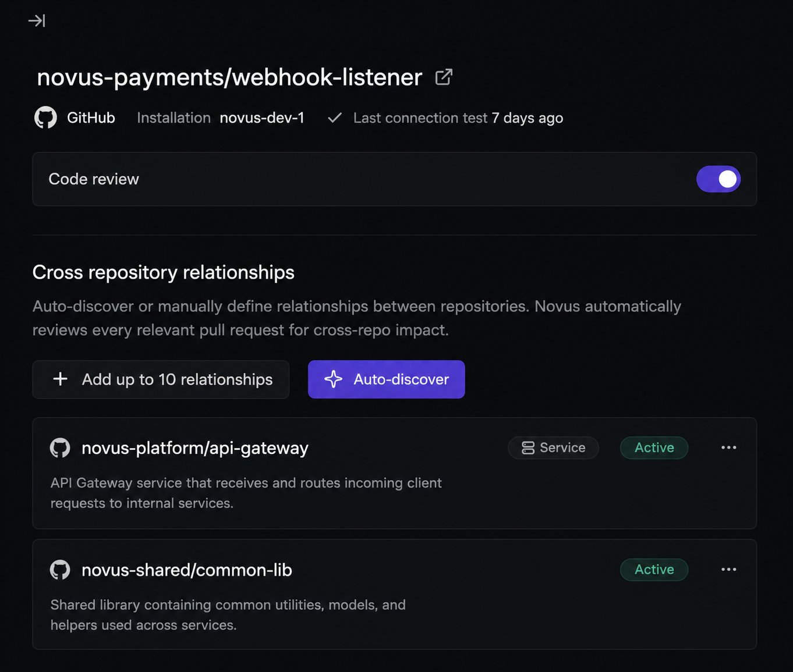Open the novus-platform/api-gateway repository name
This screenshot has width=793, height=672.
coord(195,448)
